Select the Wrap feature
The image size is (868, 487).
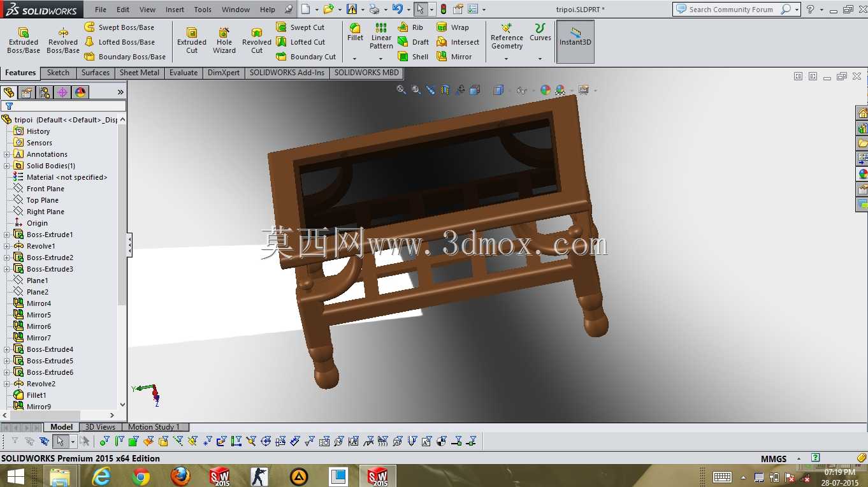[x=452, y=27]
